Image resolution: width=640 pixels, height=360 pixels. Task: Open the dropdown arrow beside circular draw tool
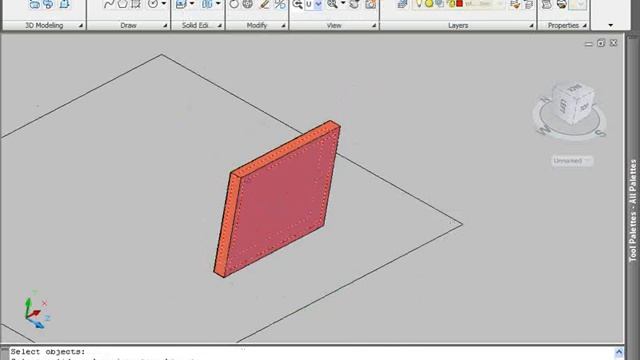coord(164,4)
